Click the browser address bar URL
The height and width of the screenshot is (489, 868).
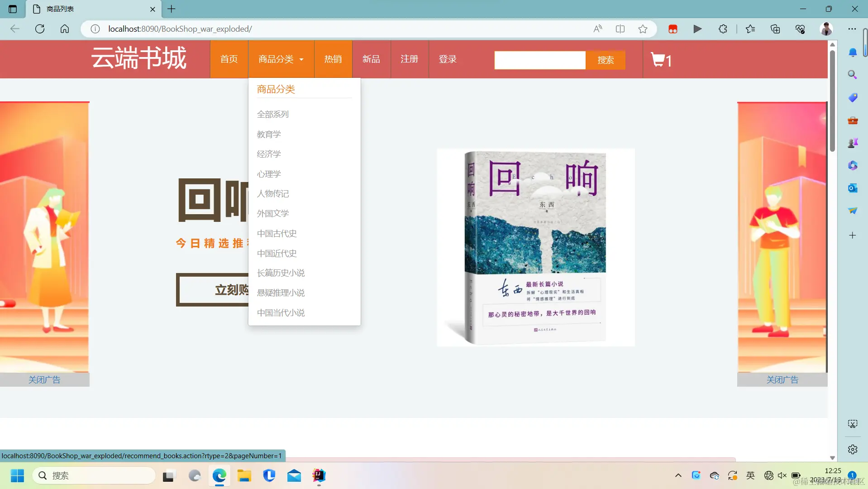tap(180, 29)
